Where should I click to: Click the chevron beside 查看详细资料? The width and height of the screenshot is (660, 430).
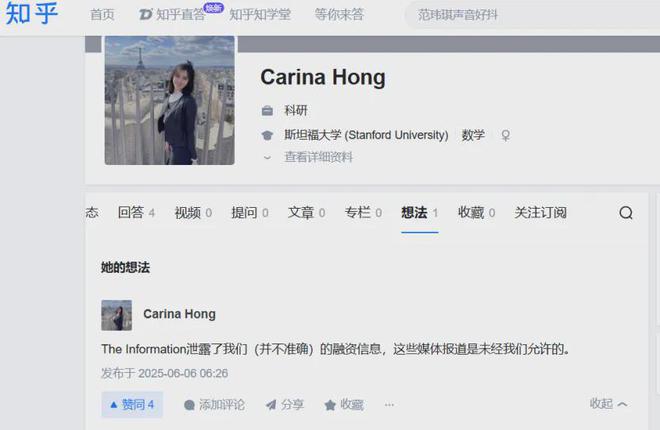(x=267, y=158)
